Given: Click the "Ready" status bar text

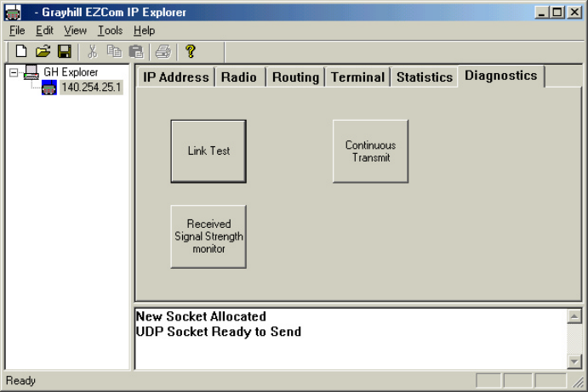Looking at the screenshot, I should point(20,381).
